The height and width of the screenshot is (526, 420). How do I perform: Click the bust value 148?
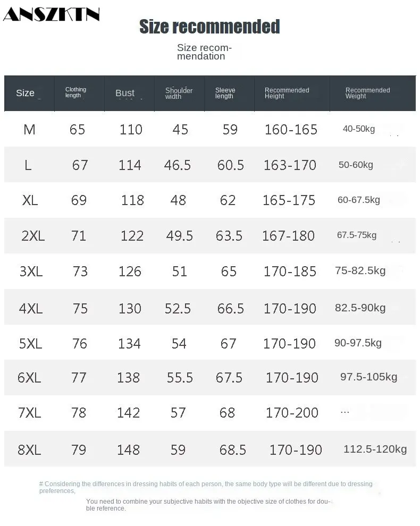click(128, 450)
